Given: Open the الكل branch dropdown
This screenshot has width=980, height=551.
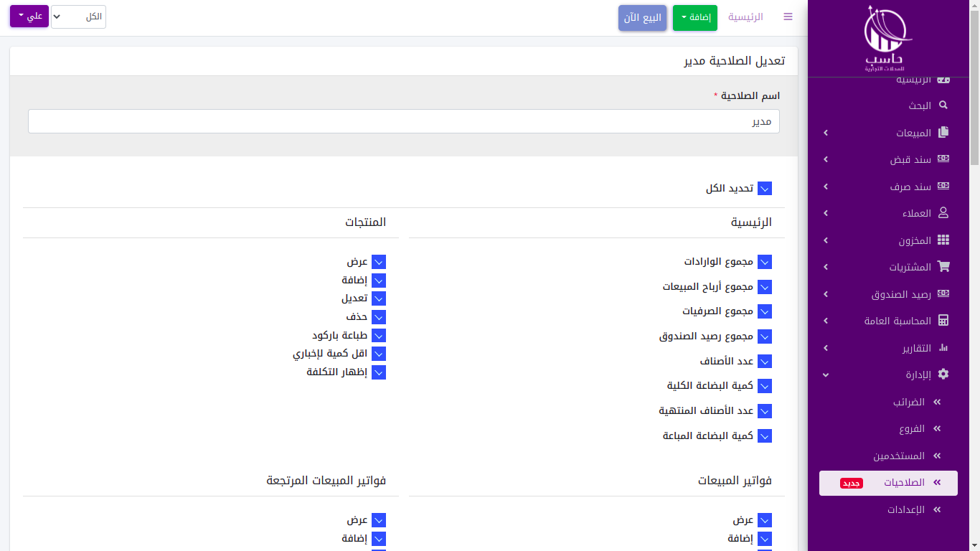Looking at the screenshot, I should click(x=79, y=17).
